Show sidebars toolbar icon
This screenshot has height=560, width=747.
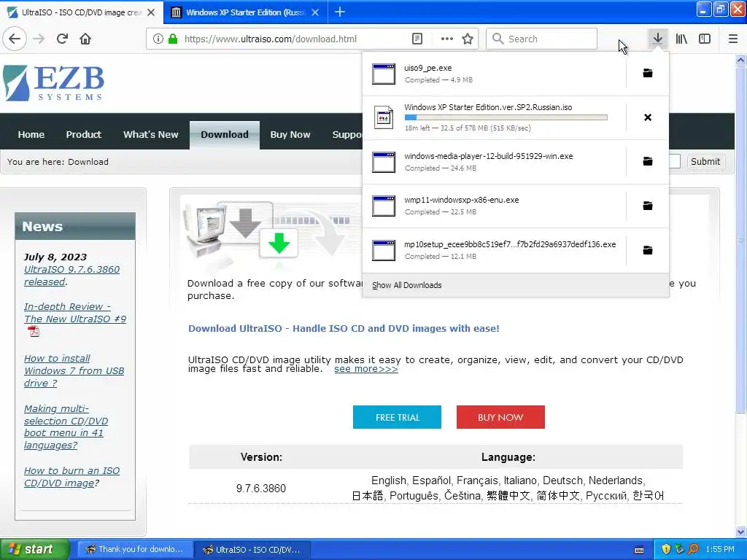point(705,39)
